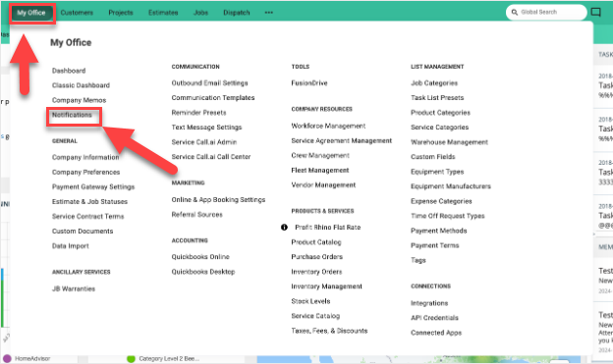613x364 pixels.
Task: Open Service Call.ai Admin
Action: tap(204, 142)
